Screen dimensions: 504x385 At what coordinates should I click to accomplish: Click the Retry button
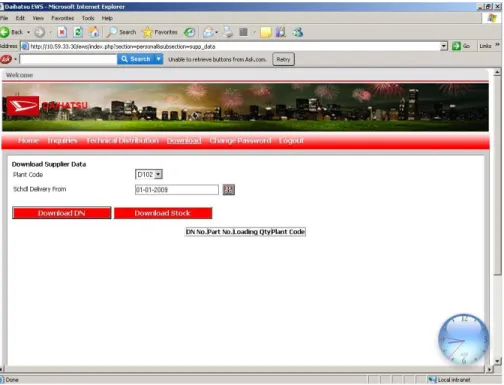tap(283, 59)
